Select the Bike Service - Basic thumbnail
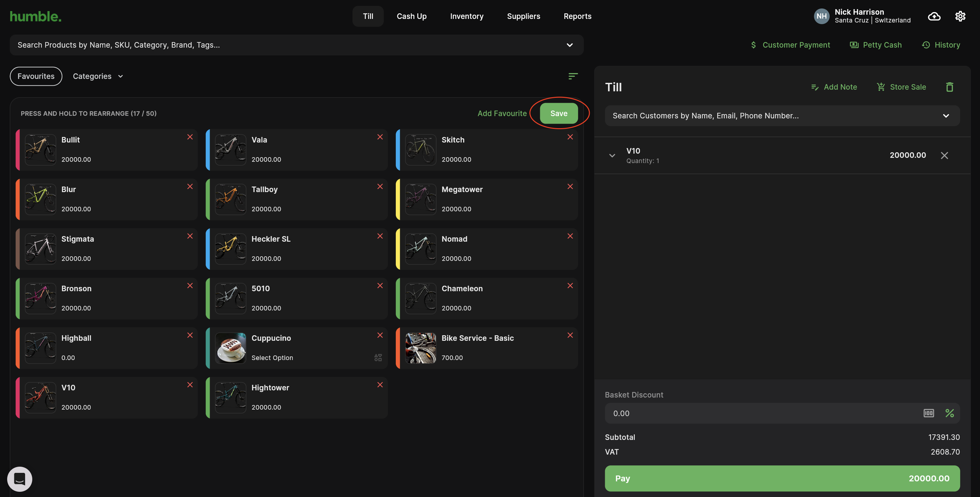Viewport: 980px width, 497px height. pos(420,348)
